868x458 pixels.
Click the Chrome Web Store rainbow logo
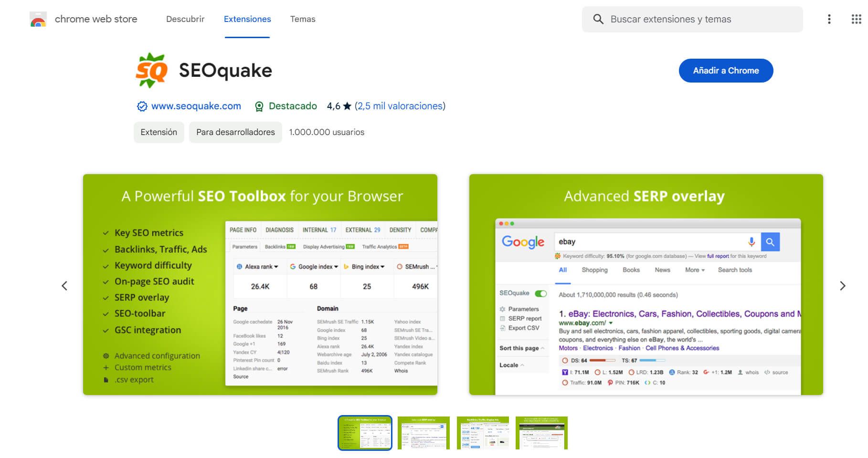coord(38,20)
